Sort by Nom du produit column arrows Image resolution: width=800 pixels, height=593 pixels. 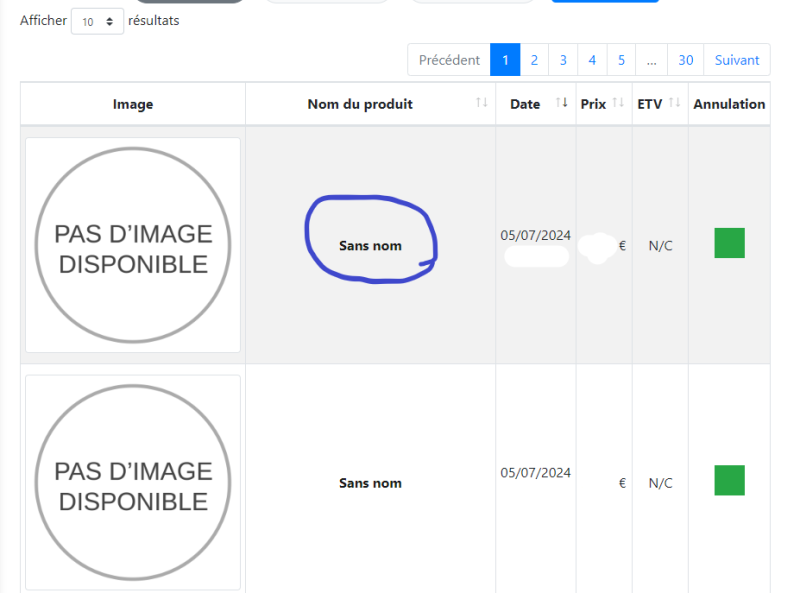482,104
